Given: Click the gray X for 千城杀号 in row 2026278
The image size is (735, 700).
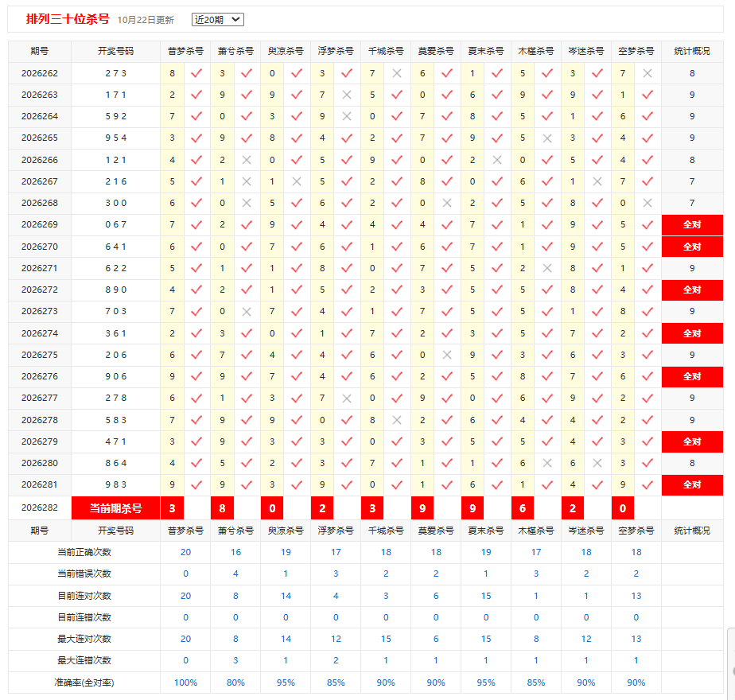Looking at the screenshot, I should coord(397,420).
